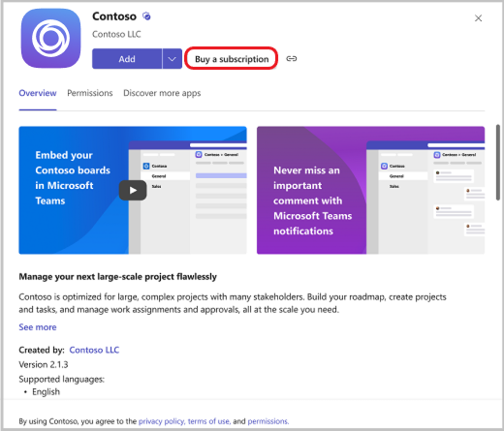
Task: Click See more under the description
Action: tap(38, 327)
